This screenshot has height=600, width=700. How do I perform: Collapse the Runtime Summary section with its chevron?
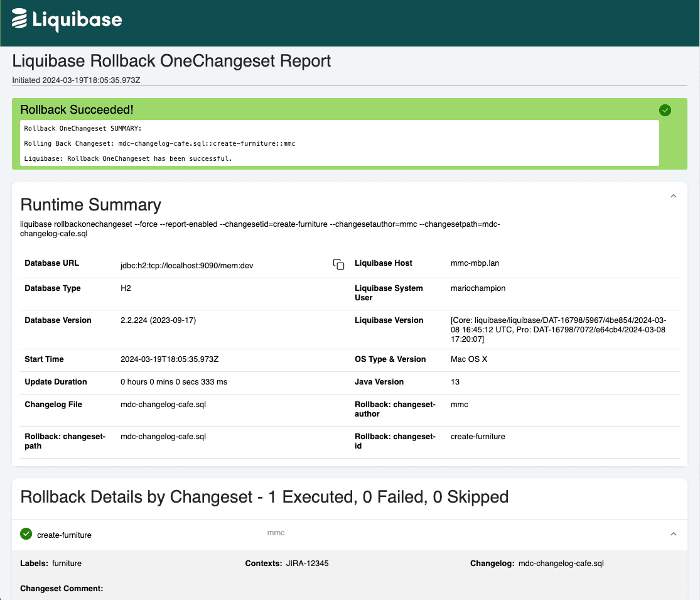673,196
